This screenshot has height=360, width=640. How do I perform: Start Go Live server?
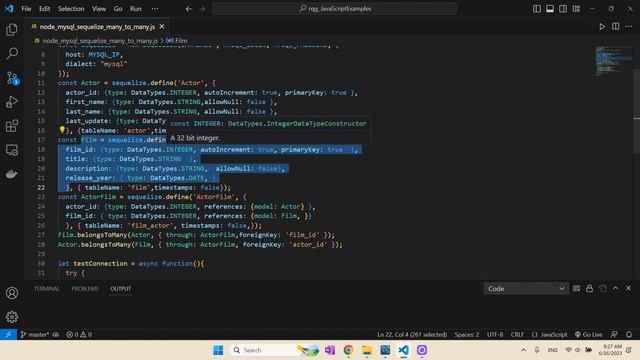588,334
